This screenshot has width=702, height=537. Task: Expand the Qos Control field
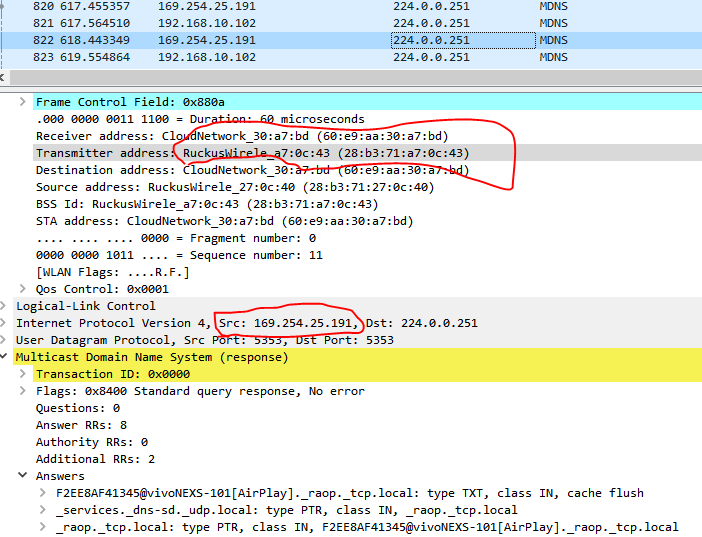pyautogui.click(x=23, y=289)
